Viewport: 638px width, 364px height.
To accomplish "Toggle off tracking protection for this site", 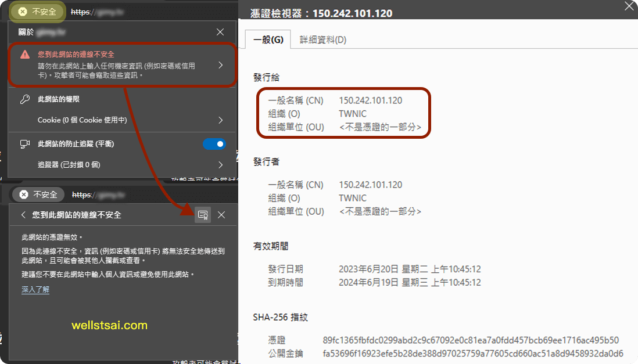I will 214,143.
